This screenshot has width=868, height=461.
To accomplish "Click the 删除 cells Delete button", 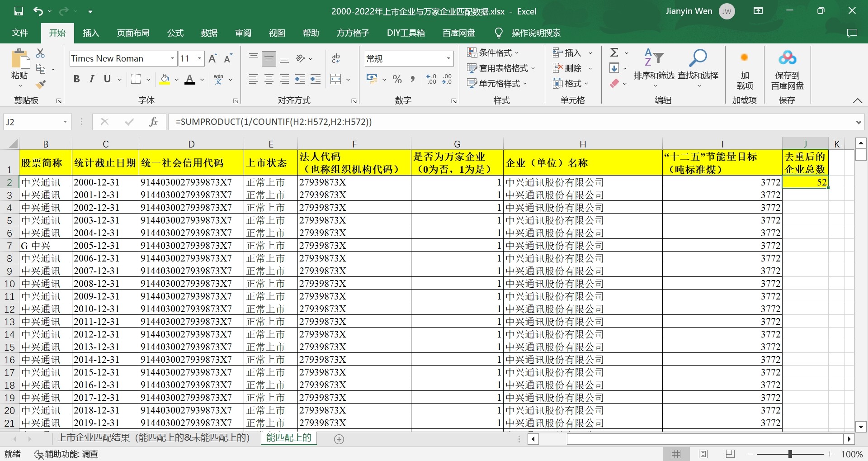I will click(572, 68).
